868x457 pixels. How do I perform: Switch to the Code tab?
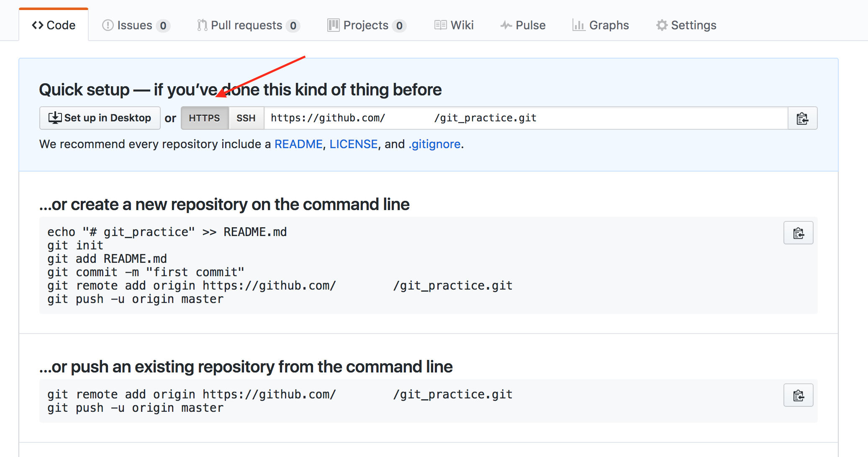pyautogui.click(x=54, y=25)
